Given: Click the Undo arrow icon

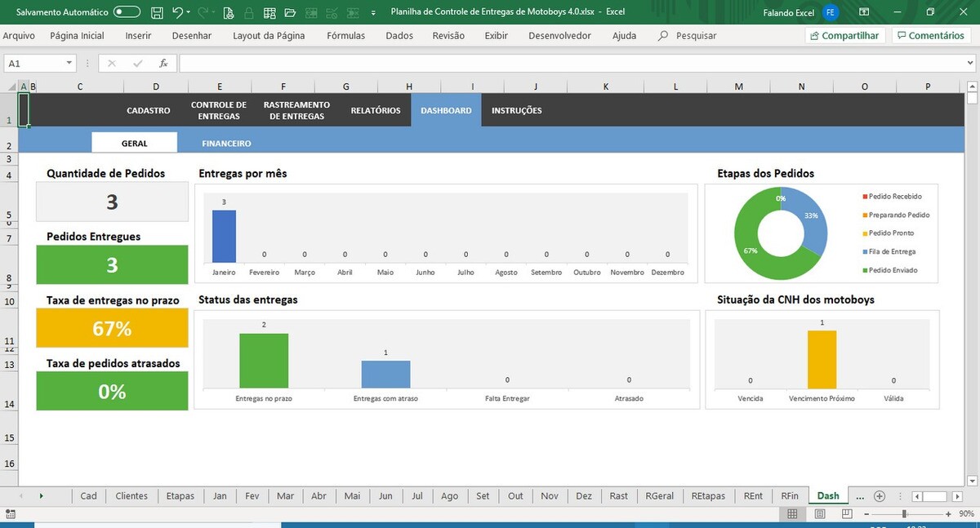Looking at the screenshot, I should pyautogui.click(x=177, y=12).
